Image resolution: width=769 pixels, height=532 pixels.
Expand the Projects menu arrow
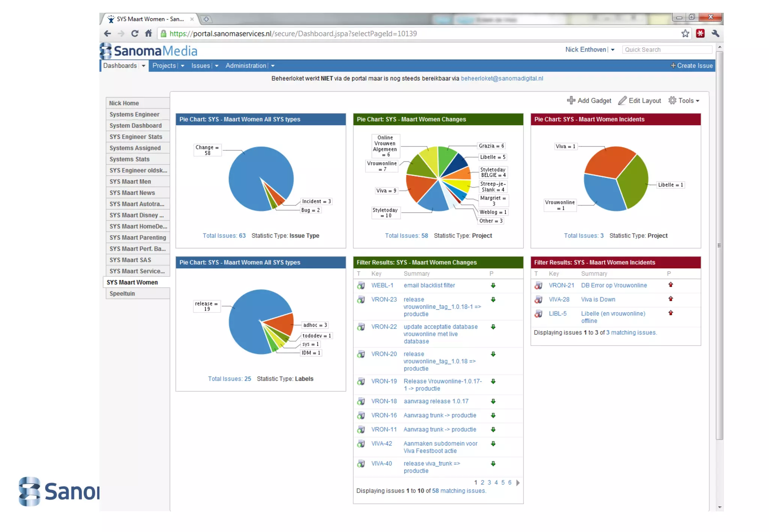(x=182, y=66)
